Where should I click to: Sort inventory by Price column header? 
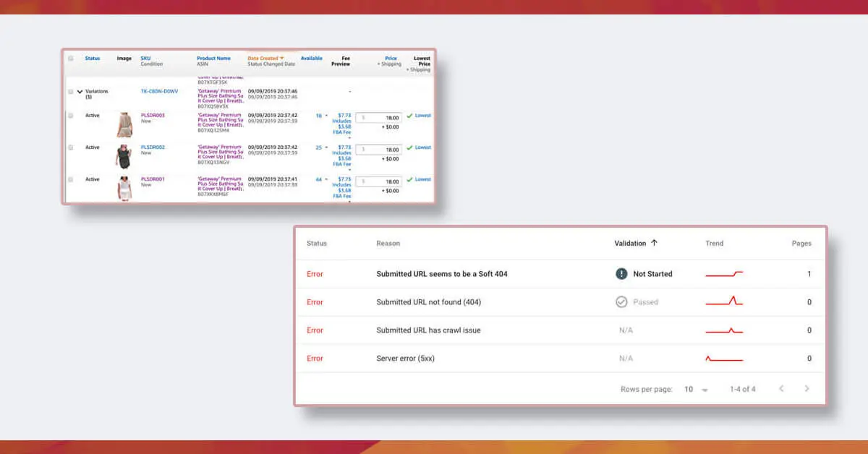click(x=391, y=59)
